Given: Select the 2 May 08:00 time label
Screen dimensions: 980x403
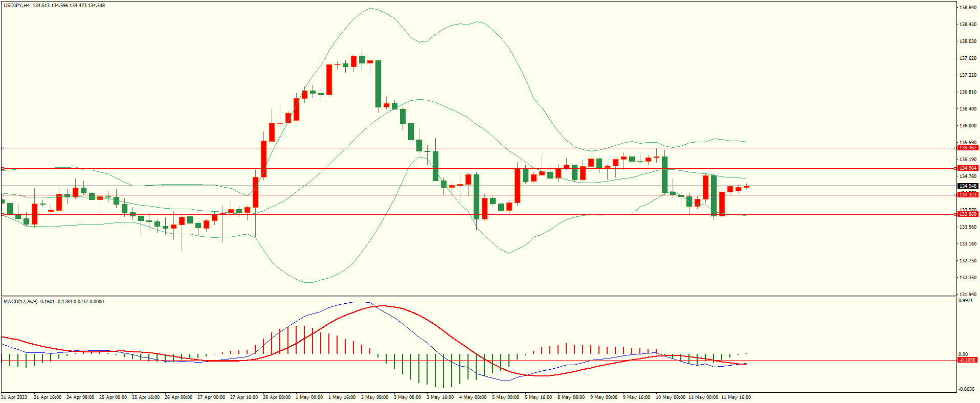Looking at the screenshot, I should click(x=374, y=397).
